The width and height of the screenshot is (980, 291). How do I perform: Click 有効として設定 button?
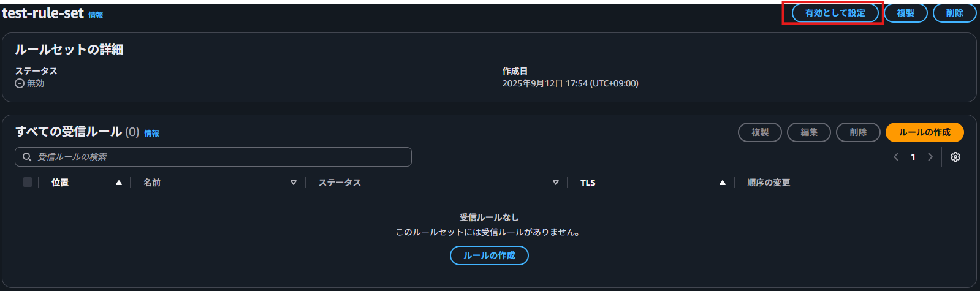pos(835,13)
